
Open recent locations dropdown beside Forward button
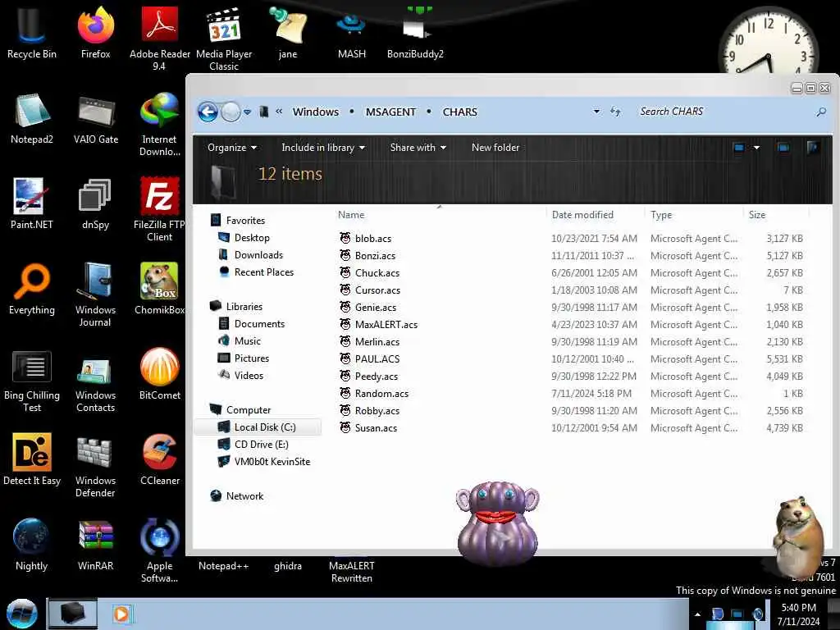[247, 112]
